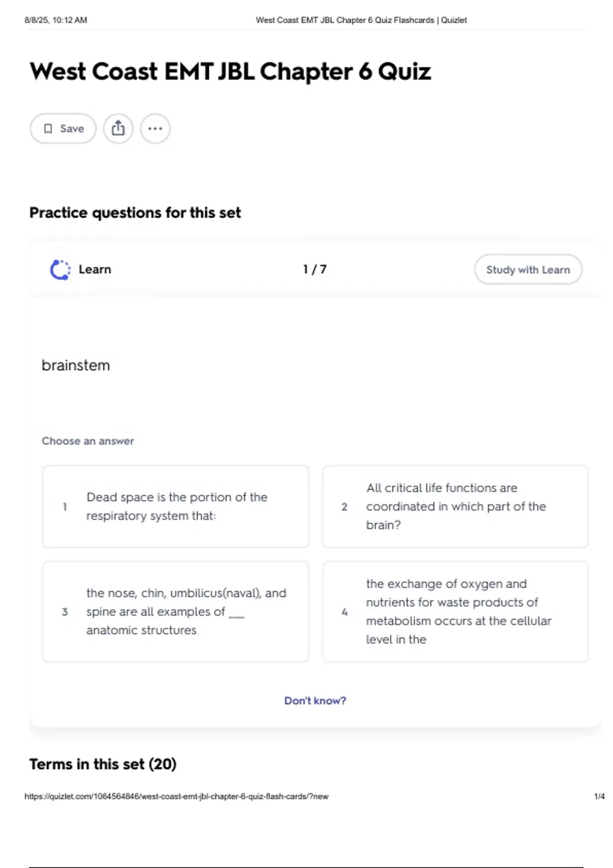Choose answer 3 about nose, chin, umbilicus
The height and width of the screenshot is (868, 613).
pos(176,612)
